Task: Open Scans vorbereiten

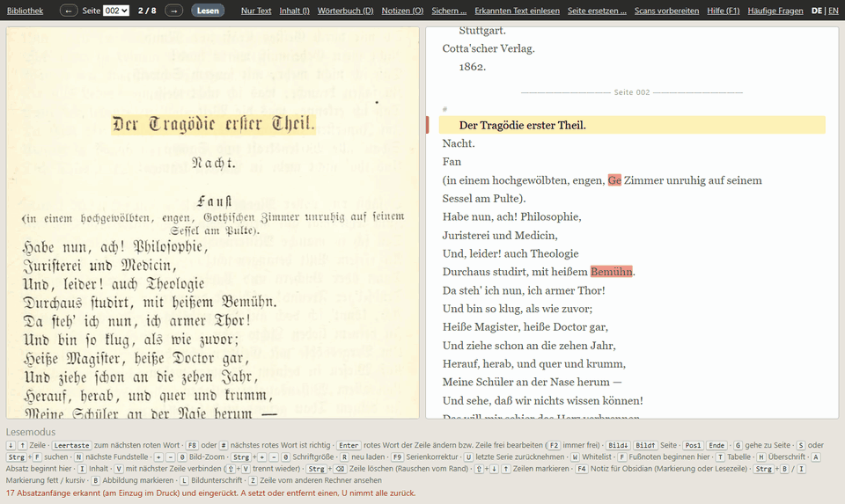Action: pos(666,11)
